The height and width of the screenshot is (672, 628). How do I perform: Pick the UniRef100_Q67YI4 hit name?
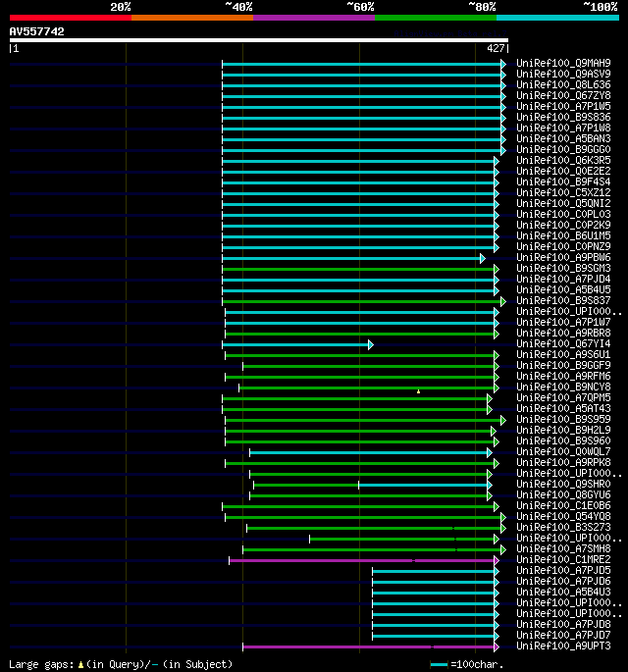[563, 343]
